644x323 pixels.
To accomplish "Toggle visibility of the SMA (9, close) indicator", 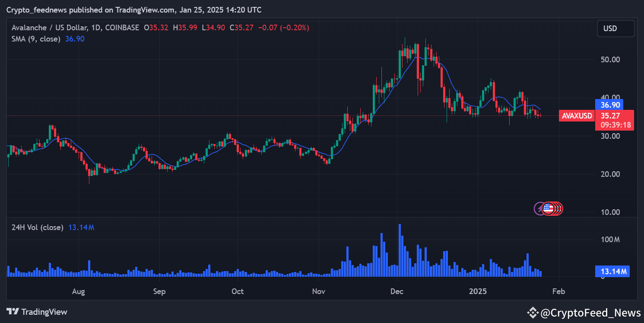I will coord(36,39).
